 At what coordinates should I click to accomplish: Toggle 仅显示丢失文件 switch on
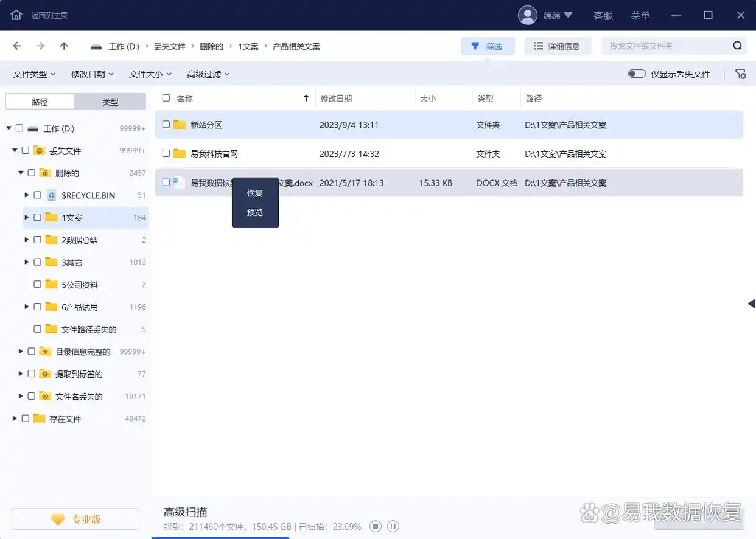(637, 73)
